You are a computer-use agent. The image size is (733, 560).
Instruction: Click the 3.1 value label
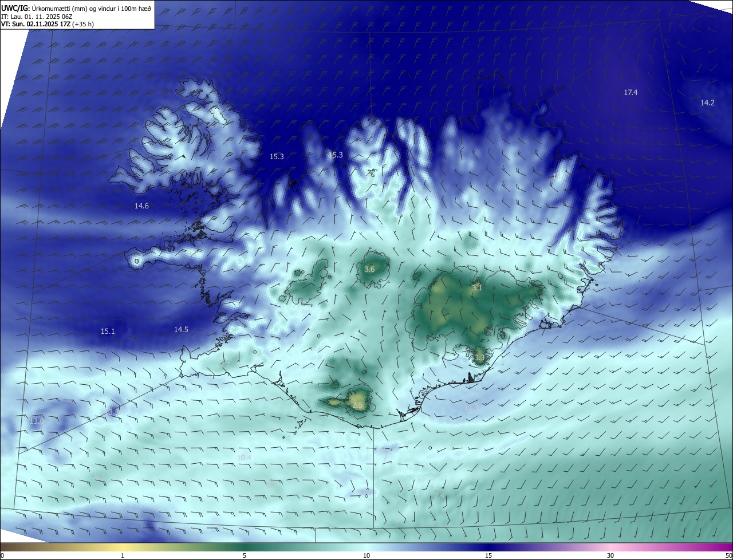(x=477, y=288)
